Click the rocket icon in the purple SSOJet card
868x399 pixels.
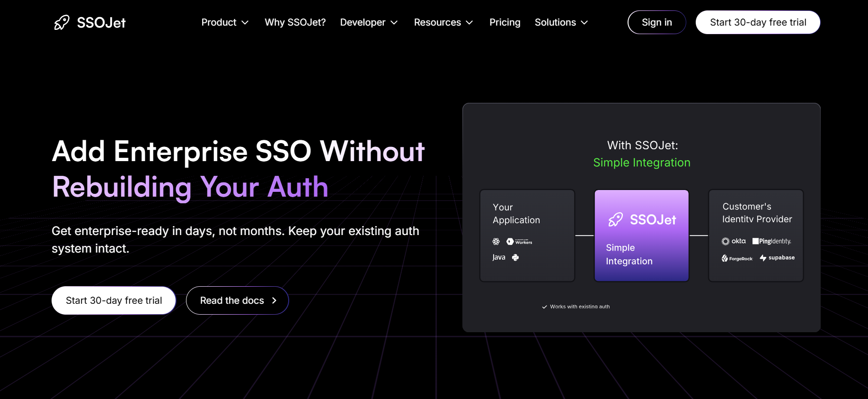coord(616,220)
